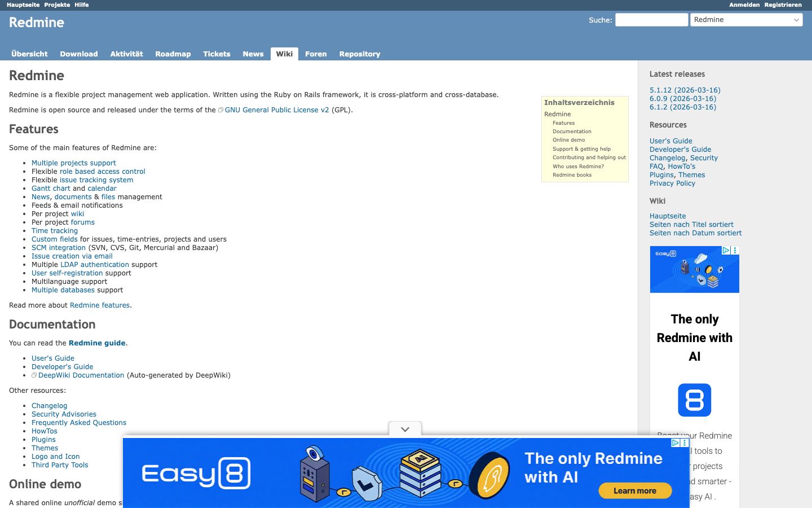Select Support & getting help in the contents

(x=581, y=149)
